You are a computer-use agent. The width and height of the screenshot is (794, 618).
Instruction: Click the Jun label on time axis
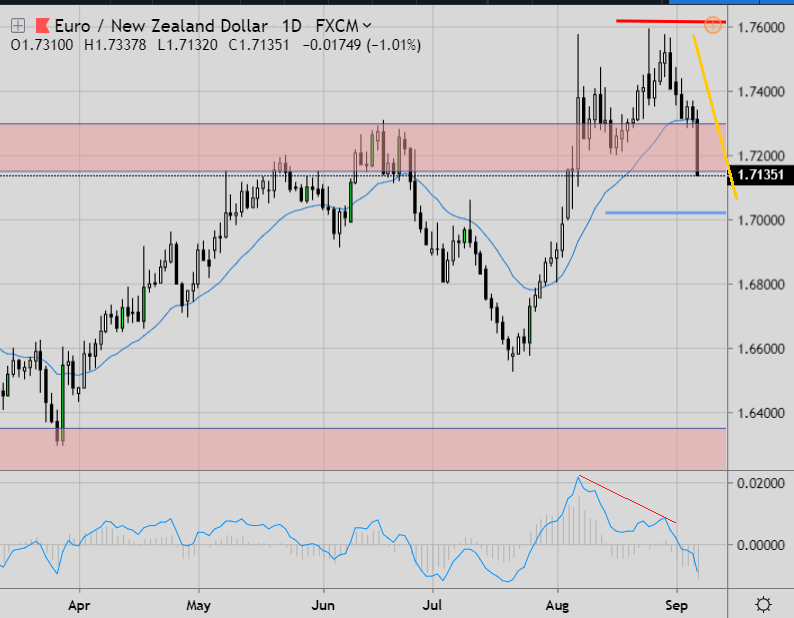(x=323, y=605)
